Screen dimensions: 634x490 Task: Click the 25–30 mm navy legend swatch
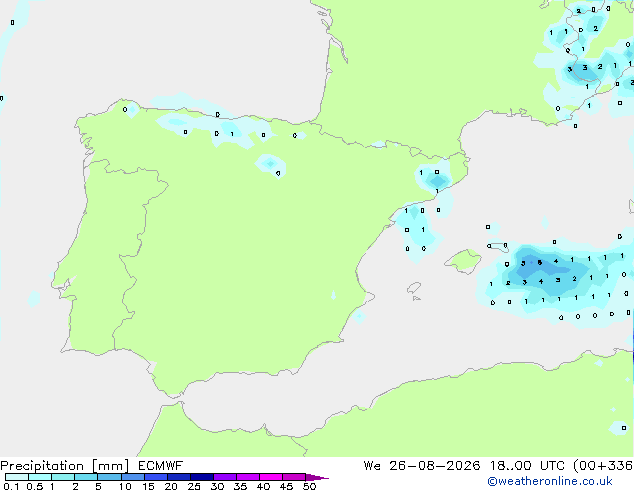pos(201,477)
